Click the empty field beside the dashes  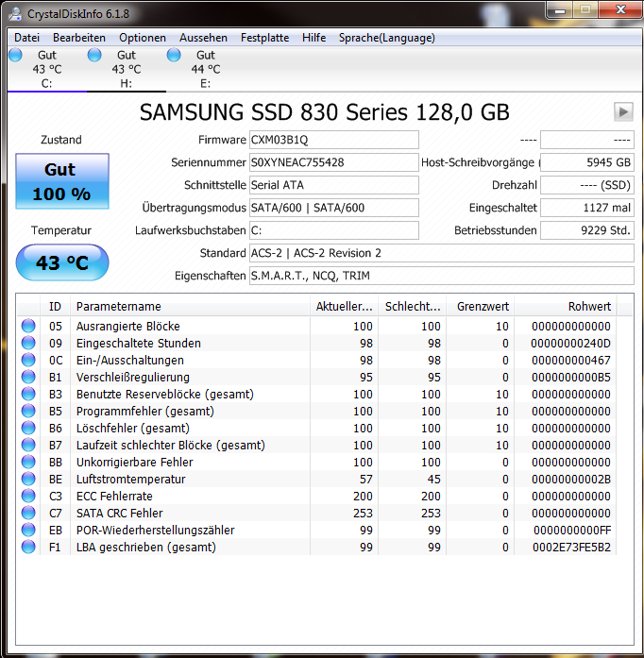click(587, 140)
